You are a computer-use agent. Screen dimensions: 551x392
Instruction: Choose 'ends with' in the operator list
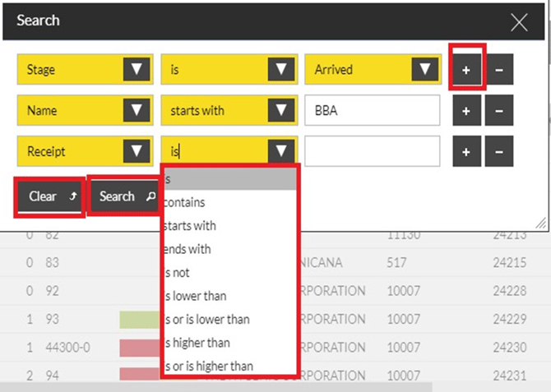coord(188,249)
